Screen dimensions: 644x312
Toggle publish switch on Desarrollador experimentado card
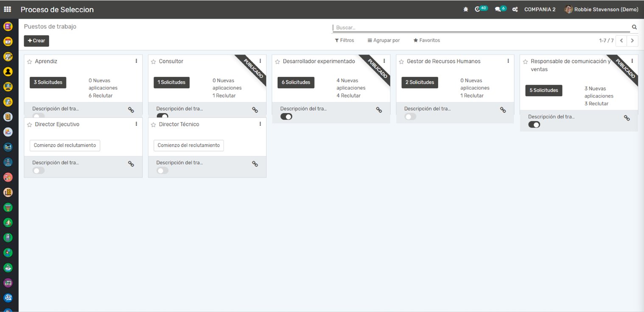point(286,117)
